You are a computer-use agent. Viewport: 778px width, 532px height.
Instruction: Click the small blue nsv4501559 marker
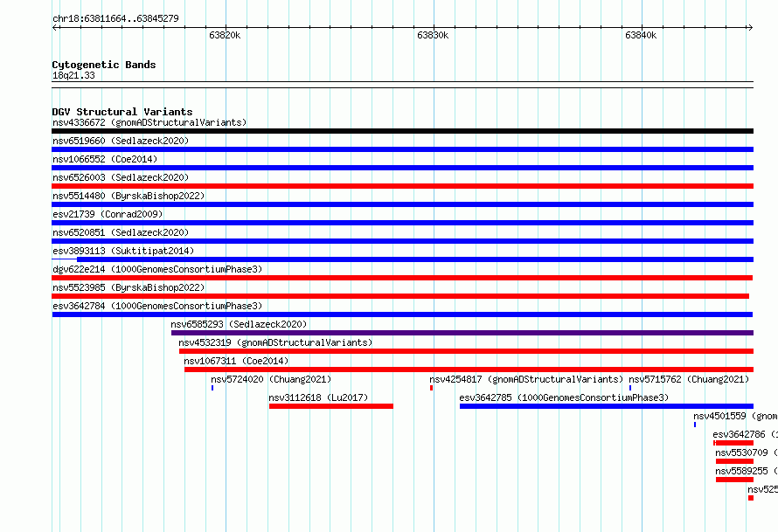[x=695, y=425]
